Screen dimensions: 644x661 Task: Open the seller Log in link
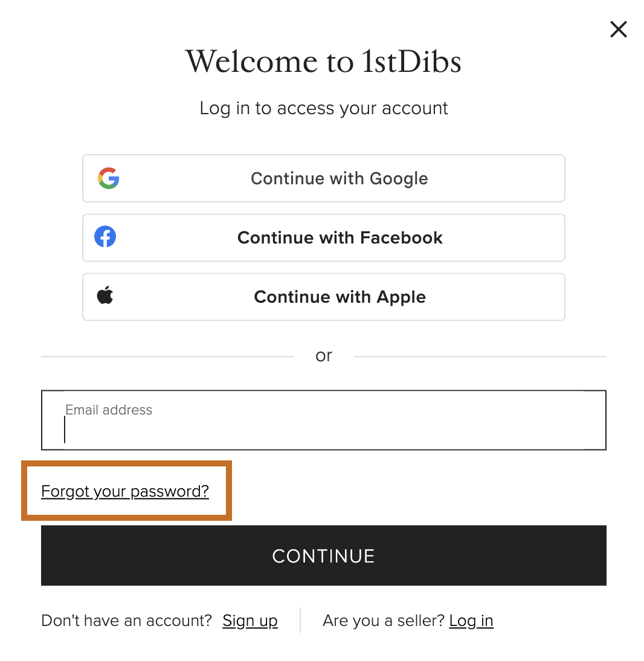point(471,621)
